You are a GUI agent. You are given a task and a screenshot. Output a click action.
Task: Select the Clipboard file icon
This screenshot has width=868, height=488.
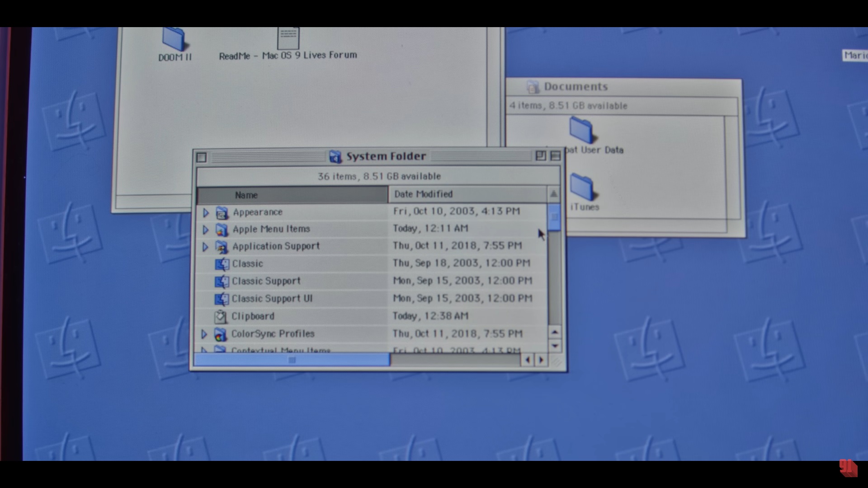(221, 316)
